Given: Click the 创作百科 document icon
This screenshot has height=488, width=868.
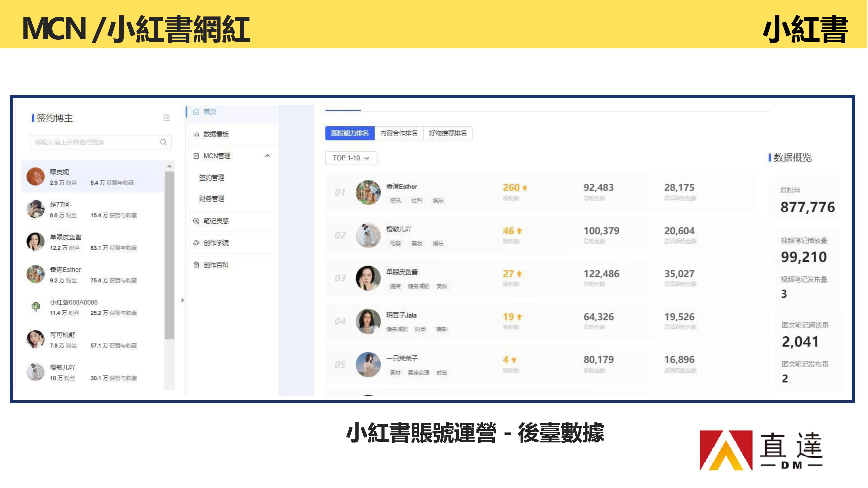Looking at the screenshot, I should pos(196,265).
